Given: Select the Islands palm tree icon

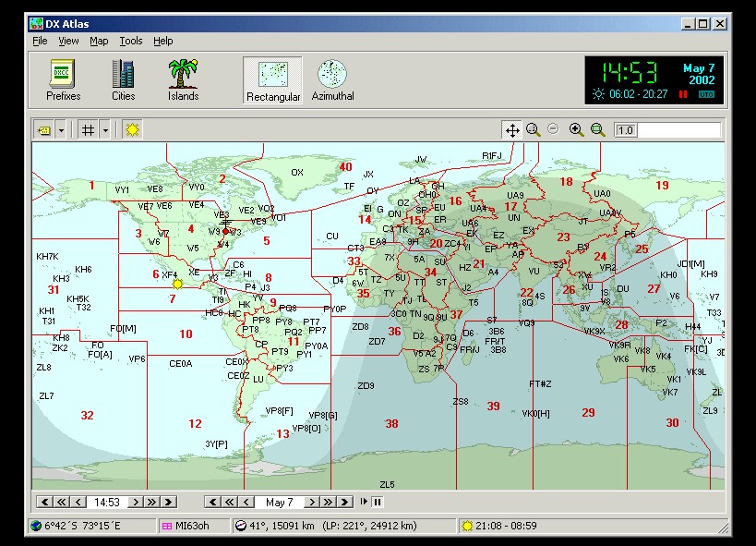Looking at the screenshot, I should pos(183,79).
